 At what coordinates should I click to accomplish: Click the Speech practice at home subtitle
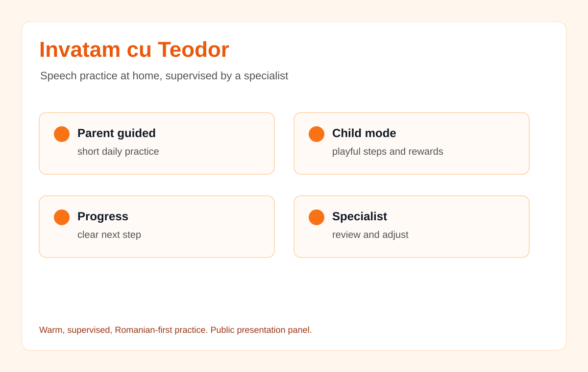coord(164,76)
